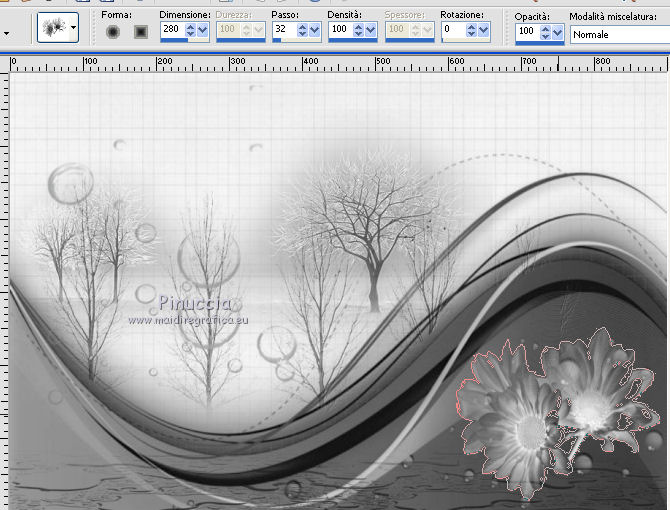Open the brush tip preset picker
The width and height of the screenshot is (670, 510).
click(x=73, y=28)
